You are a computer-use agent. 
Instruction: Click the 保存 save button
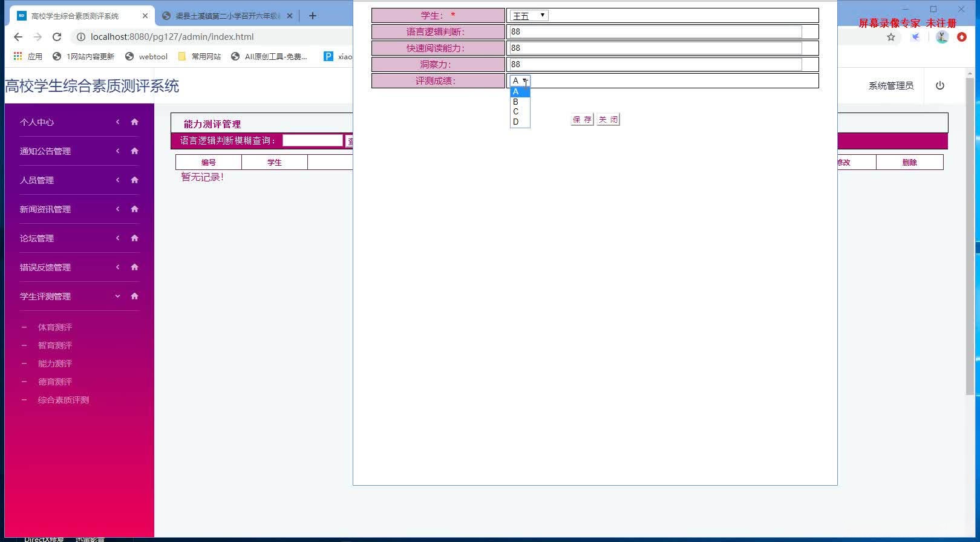582,120
